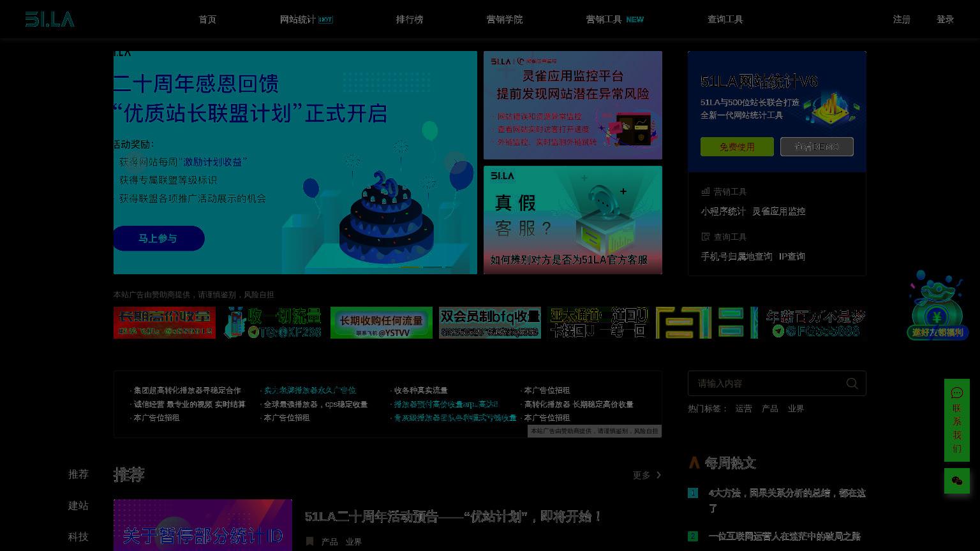Select 科技 in left sidebar
The height and width of the screenshot is (551, 980).
[78, 537]
